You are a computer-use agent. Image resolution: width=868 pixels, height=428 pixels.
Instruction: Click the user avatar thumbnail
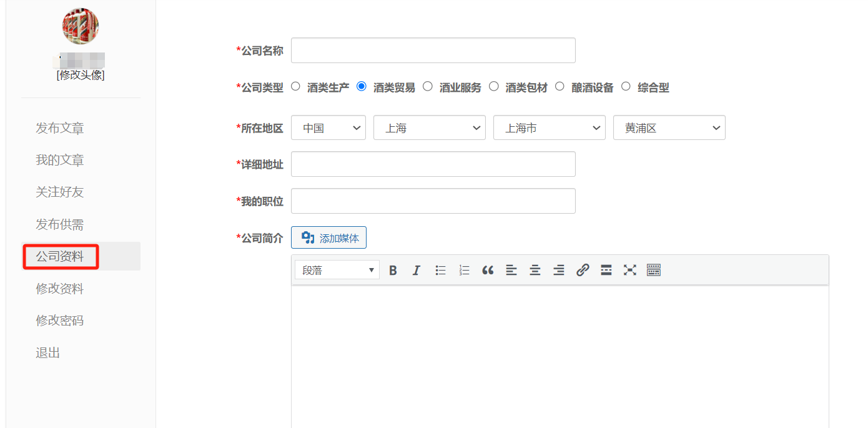pos(81,26)
